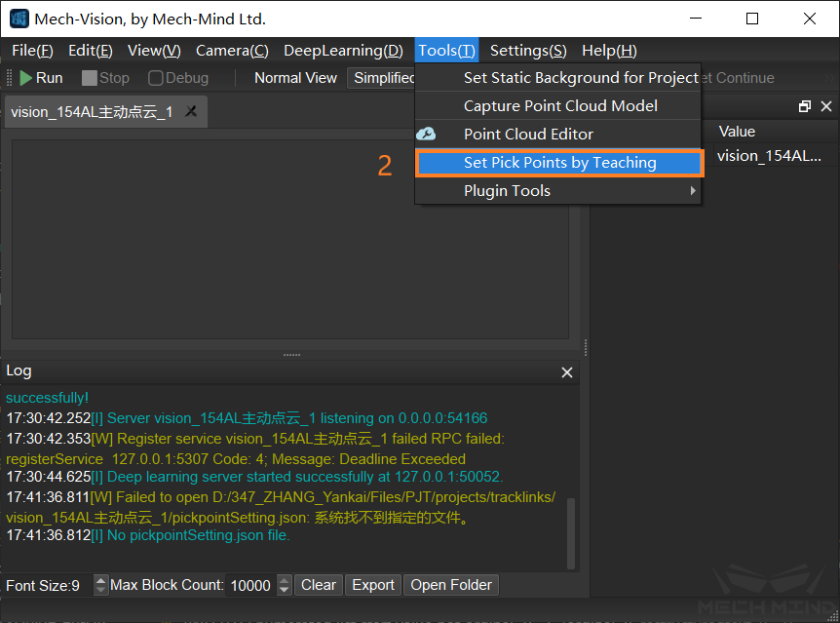
Task: Open the DeepLearning menu
Action: tap(342, 51)
